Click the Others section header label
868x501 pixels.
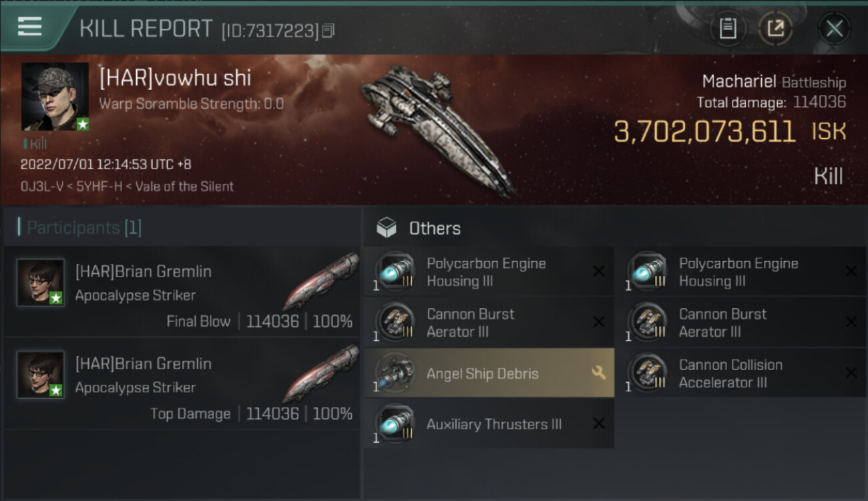coord(435,228)
